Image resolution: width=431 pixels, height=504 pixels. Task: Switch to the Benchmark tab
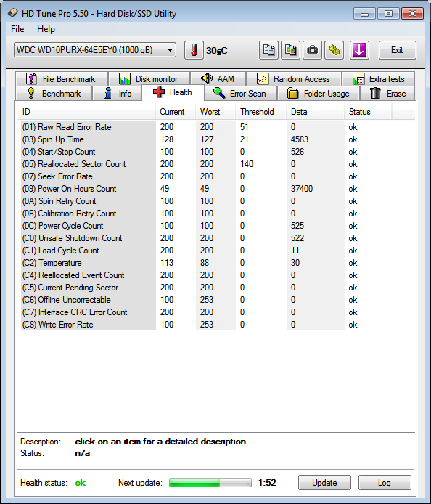point(54,94)
